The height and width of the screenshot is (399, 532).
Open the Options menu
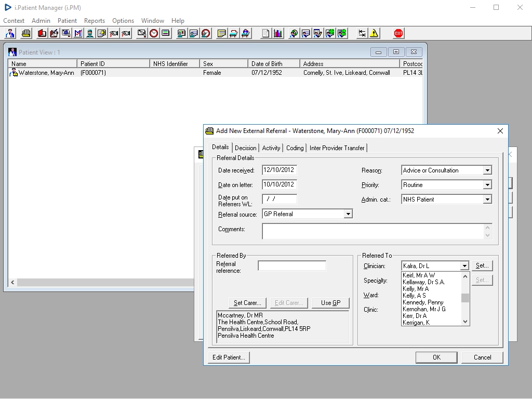123,21
